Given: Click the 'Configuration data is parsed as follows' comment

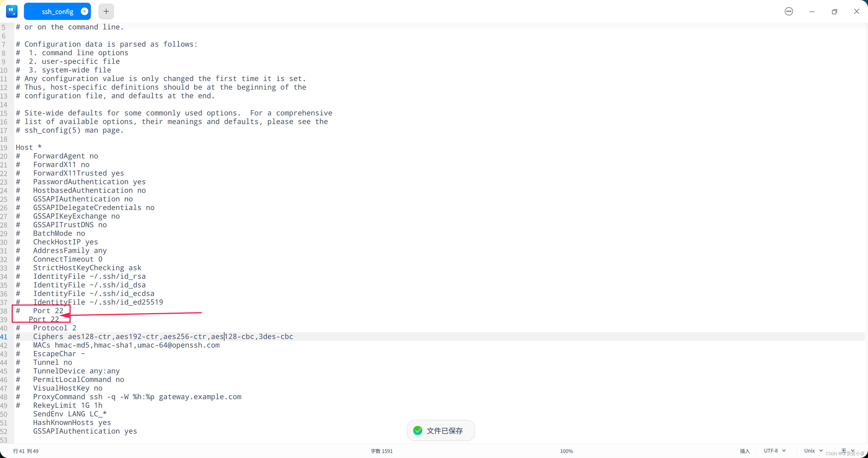Looking at the screenshot, I should pyautogui.click(x=106, y=44).
